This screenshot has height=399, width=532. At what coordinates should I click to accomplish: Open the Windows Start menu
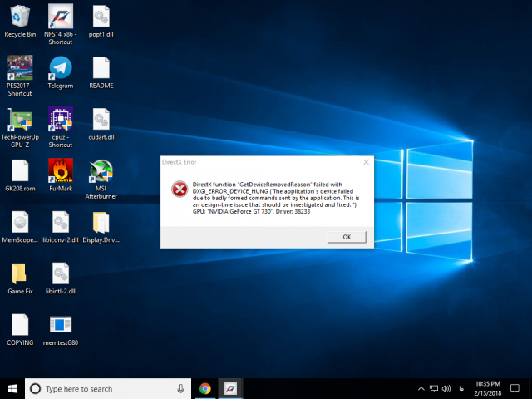tap(12, 388)
